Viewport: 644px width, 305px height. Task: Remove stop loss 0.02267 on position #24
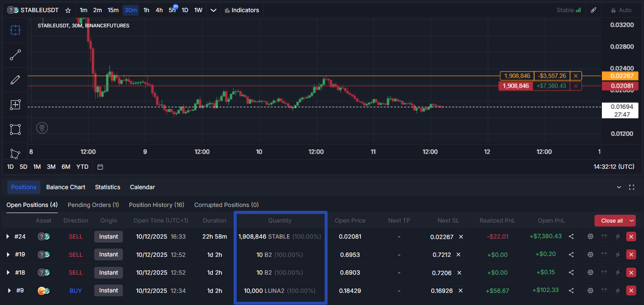point(461,237)
